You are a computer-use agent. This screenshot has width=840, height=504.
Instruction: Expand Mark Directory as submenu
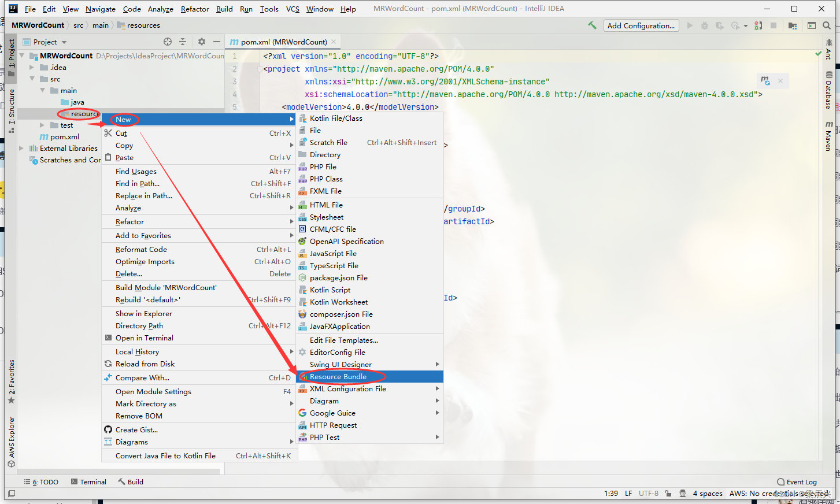click(x=198, y=403)
